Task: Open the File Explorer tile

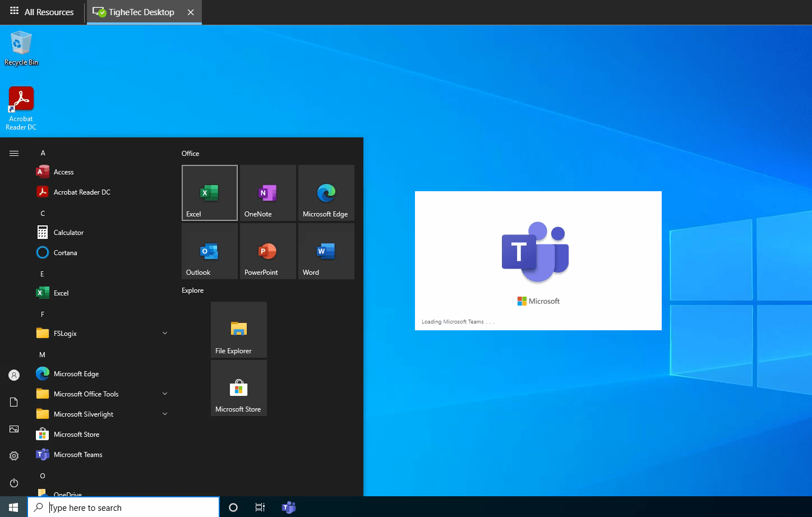Action: pyautogui.click(x=239, y=330)
